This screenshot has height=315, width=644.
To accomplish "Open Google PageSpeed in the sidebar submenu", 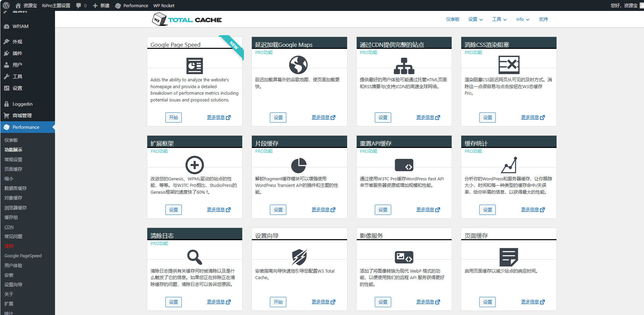I will coord(23,256).
